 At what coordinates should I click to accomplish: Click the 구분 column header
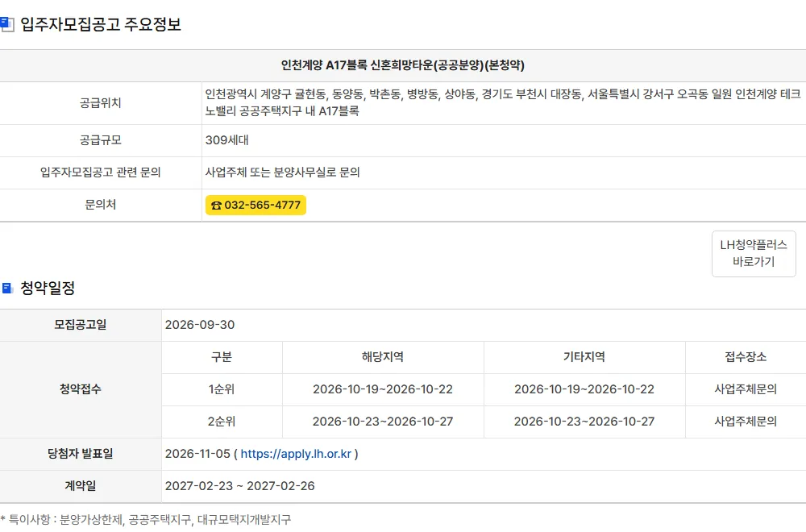click(x=222, y=357)
